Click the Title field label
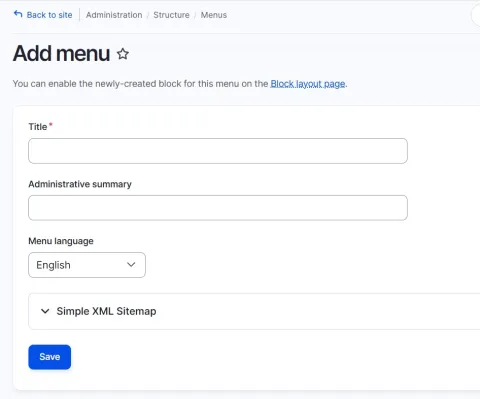Screen dimensions: 480x399 (x=38, y=127)
